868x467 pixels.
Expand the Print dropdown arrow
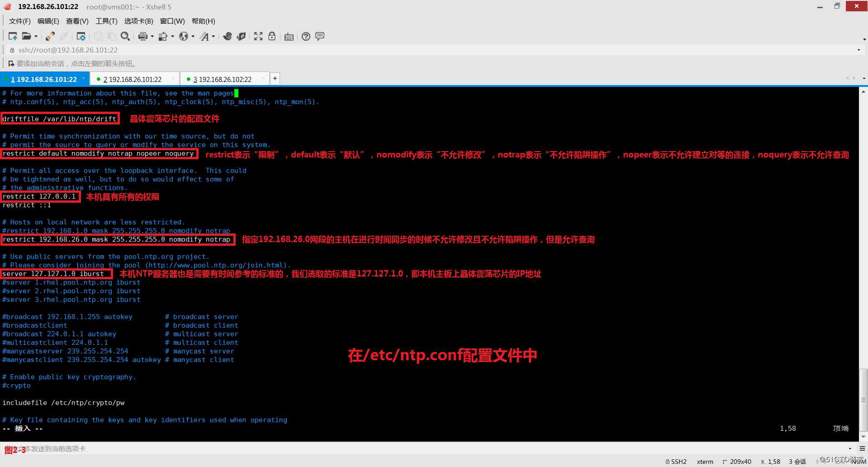pyautogui.click(x=152, y=36)
